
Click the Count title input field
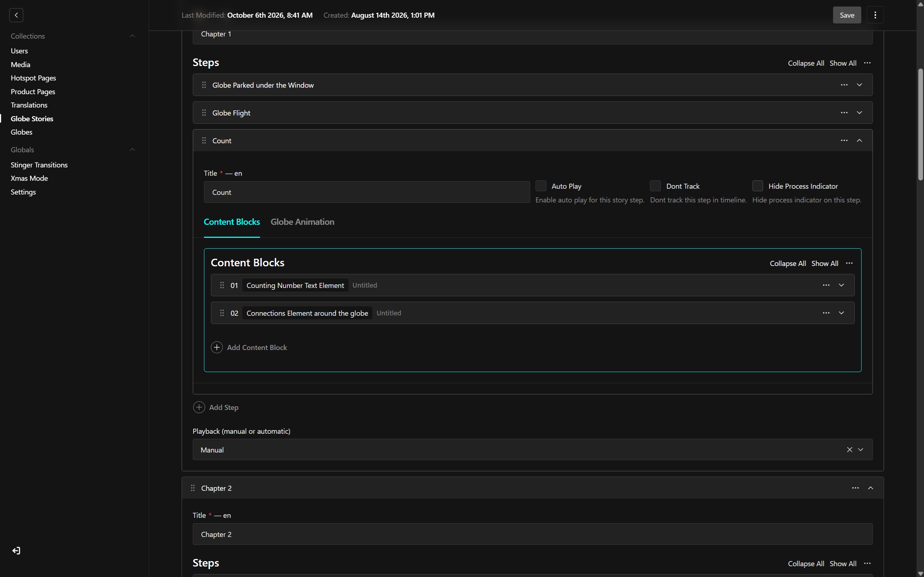pos(366,192)
